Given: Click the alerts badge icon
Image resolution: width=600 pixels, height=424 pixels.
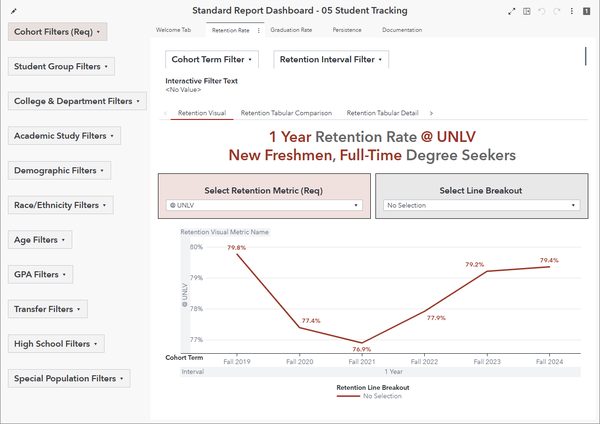Looking at the screenshot, I should pos(587,11).
